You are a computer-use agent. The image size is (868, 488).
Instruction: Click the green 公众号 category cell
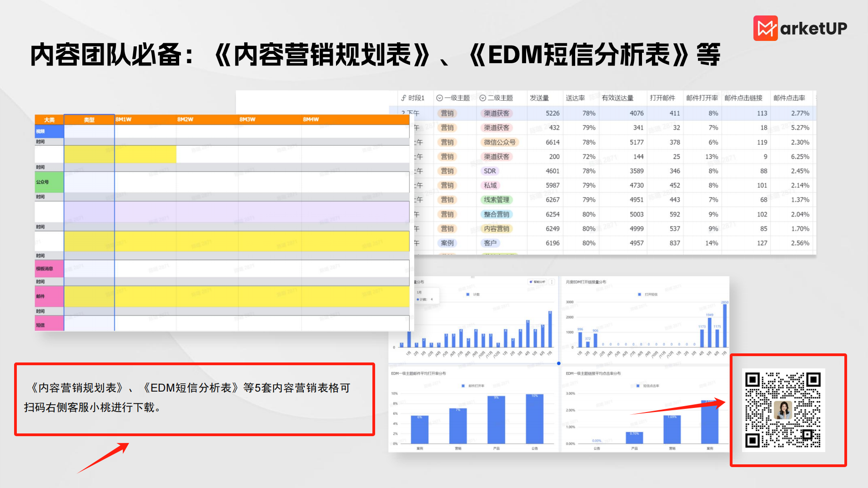49,182
